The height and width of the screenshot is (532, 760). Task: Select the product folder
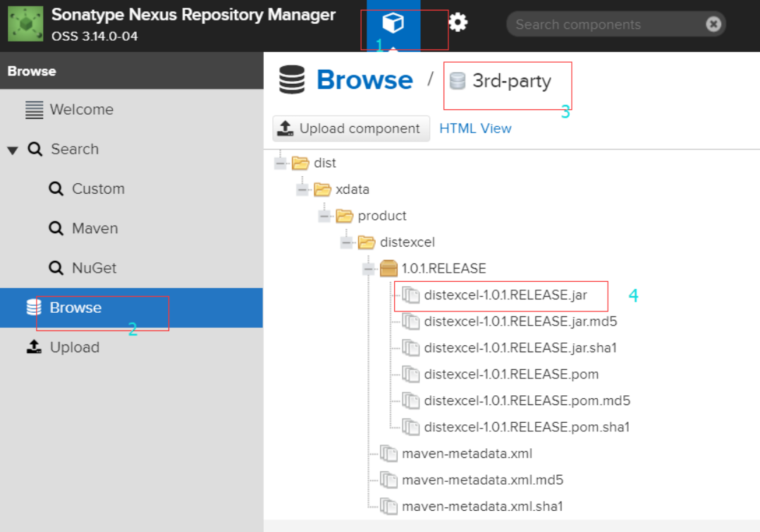382,216
